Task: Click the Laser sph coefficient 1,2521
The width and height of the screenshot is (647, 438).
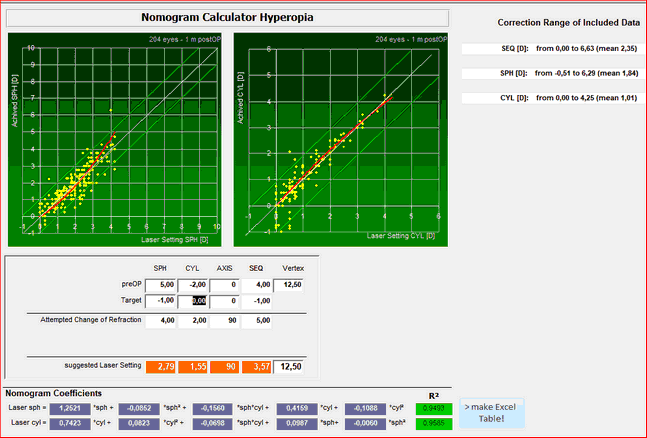Action: point(69,407)
